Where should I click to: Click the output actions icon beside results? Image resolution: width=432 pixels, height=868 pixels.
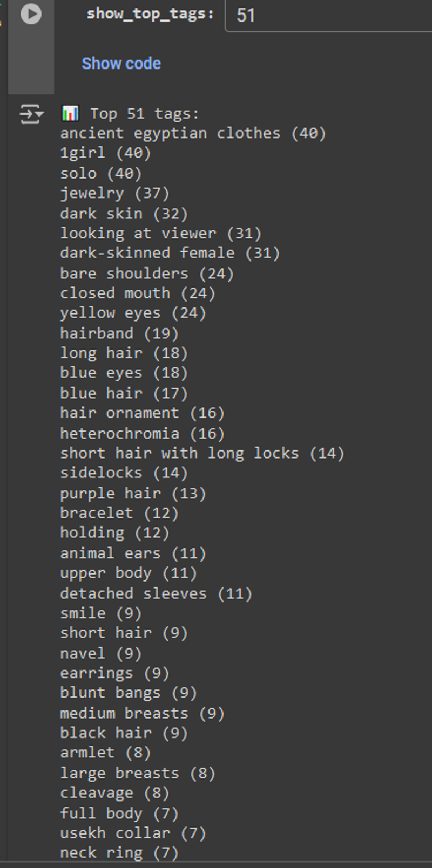click(x=31, y=114)
